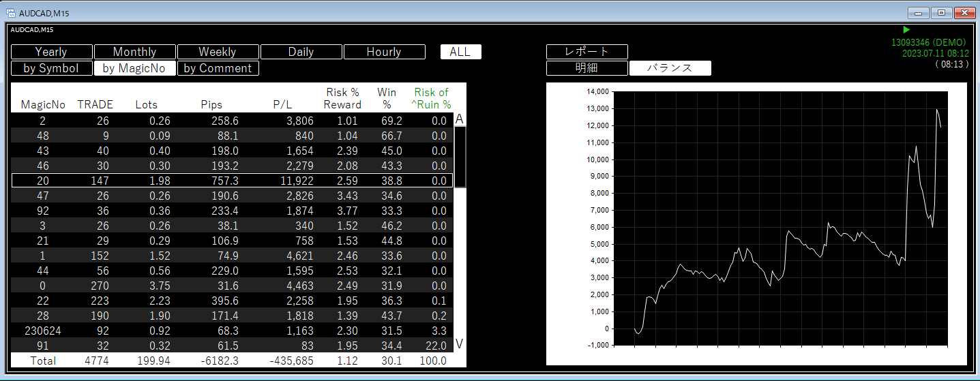
Task: Click the 2023.07.11 08:12 timestamp
Action: [x=935, y=53]
